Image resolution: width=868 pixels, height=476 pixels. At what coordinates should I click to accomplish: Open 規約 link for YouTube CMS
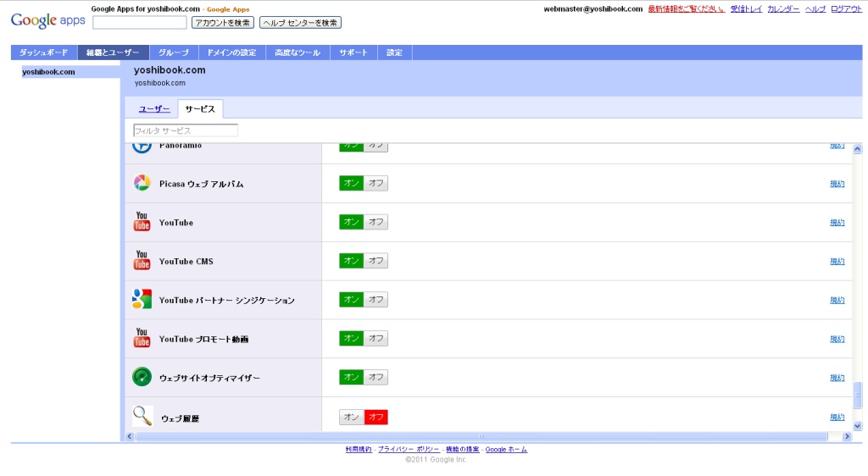point(837,261)
